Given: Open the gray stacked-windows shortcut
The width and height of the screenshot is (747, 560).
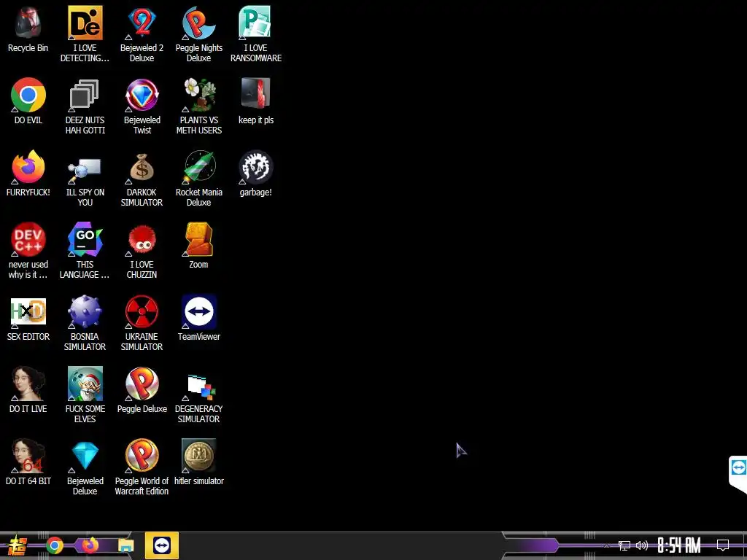Looking at the screenshot, I should point(85,96).
